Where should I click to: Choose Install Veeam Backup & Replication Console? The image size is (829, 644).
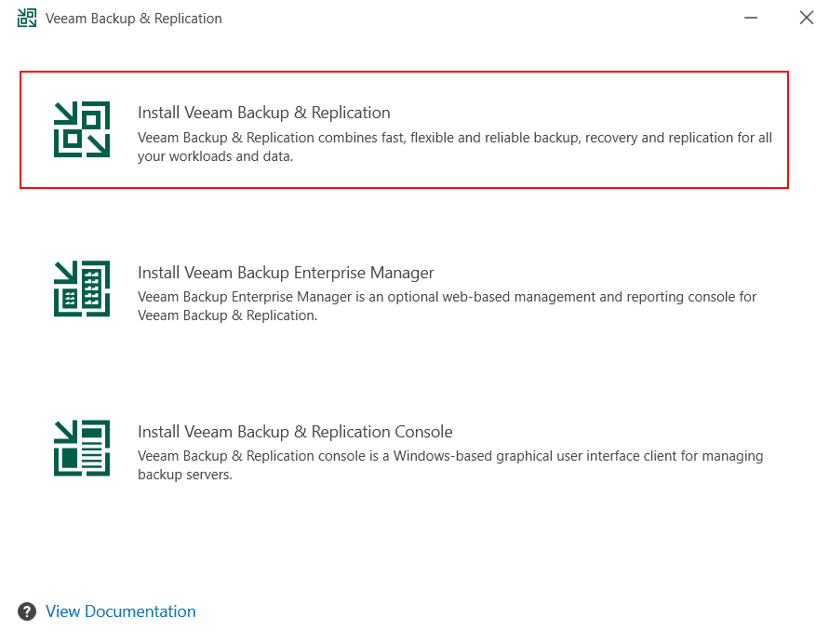coord(295,432)
